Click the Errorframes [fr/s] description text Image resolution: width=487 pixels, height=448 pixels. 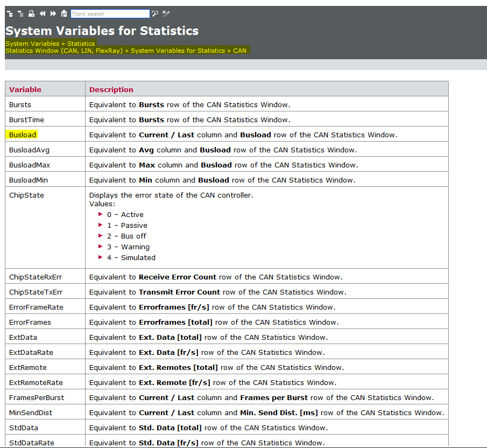(x=213, y=307)
